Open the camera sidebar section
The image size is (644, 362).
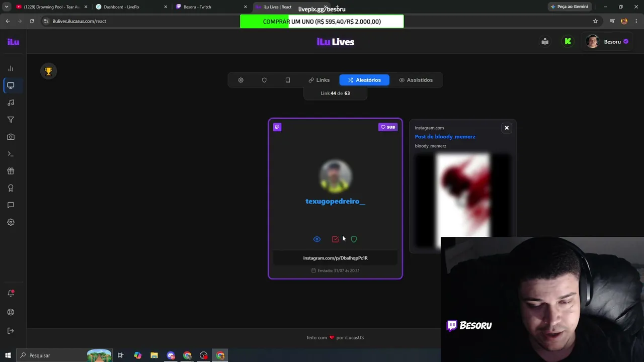point(11,137)
